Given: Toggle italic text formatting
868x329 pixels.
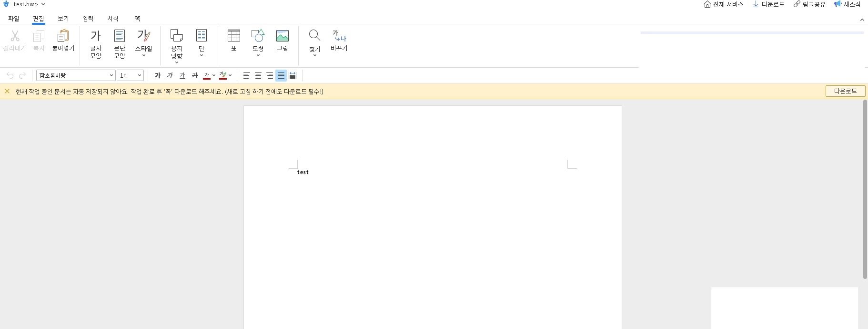Looking at the screenshot, I should pyautogui.click(x=170, y=75).
